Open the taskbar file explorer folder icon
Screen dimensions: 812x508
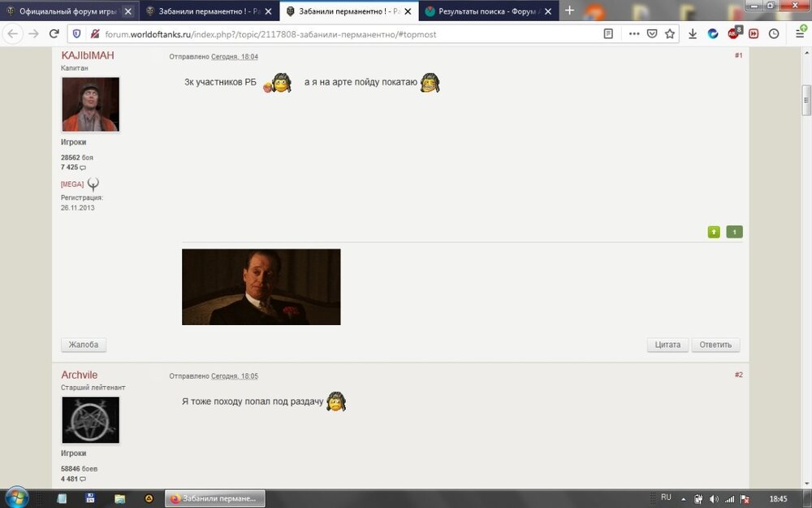pos(119,499)
